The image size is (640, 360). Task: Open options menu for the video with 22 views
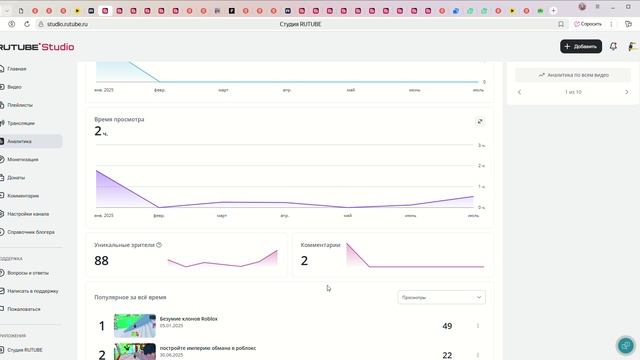[x=478, y=355]
